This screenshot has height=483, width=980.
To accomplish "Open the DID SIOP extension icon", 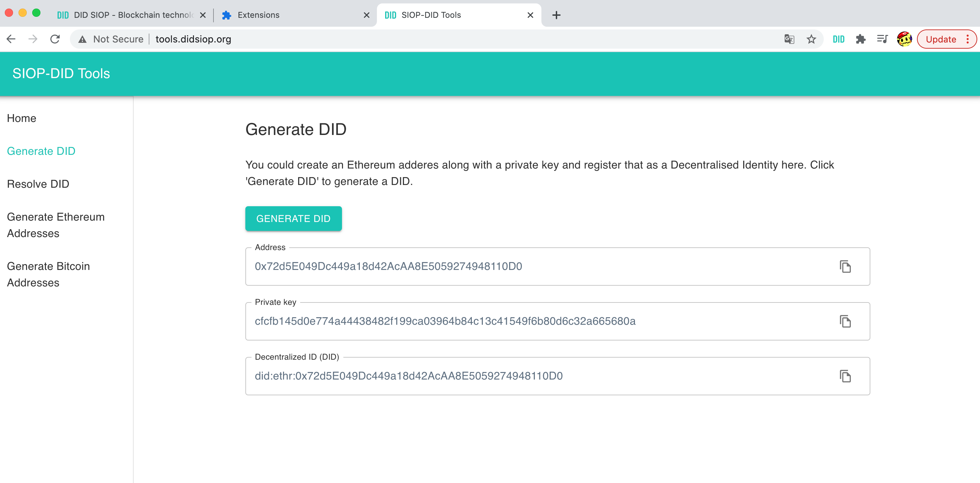I will (838, 39).
